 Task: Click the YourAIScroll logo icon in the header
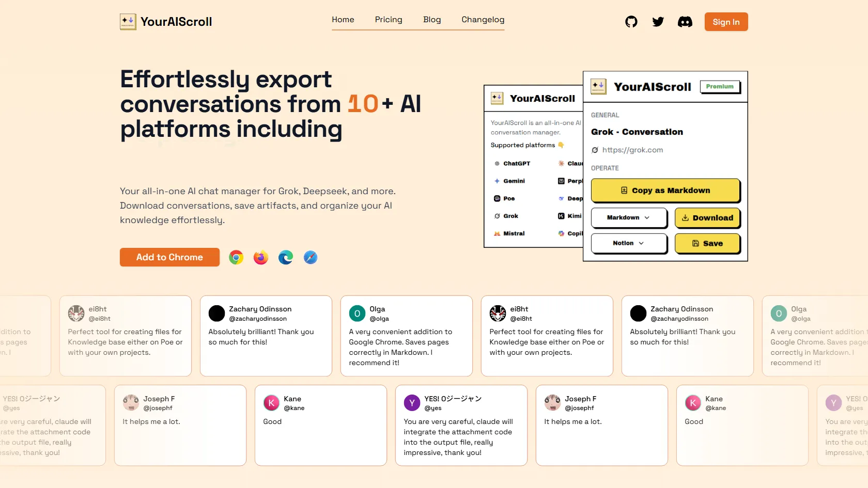pyautogui.click(x=128, y=22)
